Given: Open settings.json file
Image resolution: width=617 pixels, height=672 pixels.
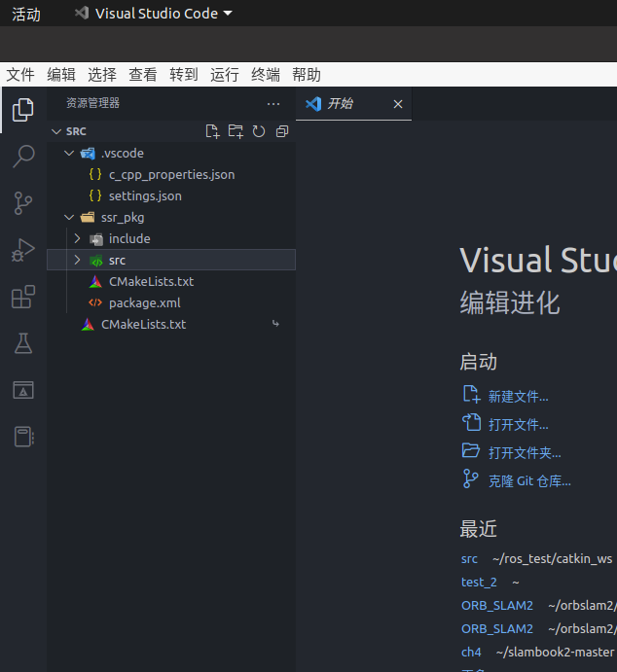Looking at the screenshot, I should [x=171, y=195].
